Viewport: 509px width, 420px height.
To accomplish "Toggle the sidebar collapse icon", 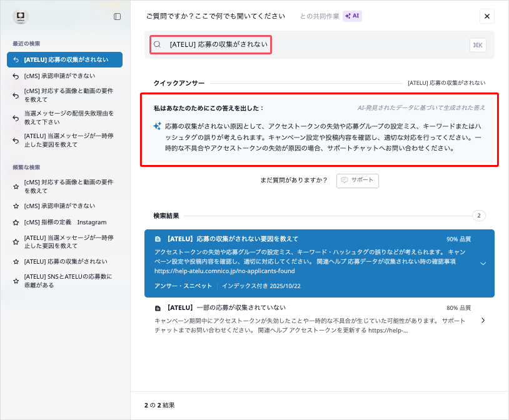I will coord(117,17).
